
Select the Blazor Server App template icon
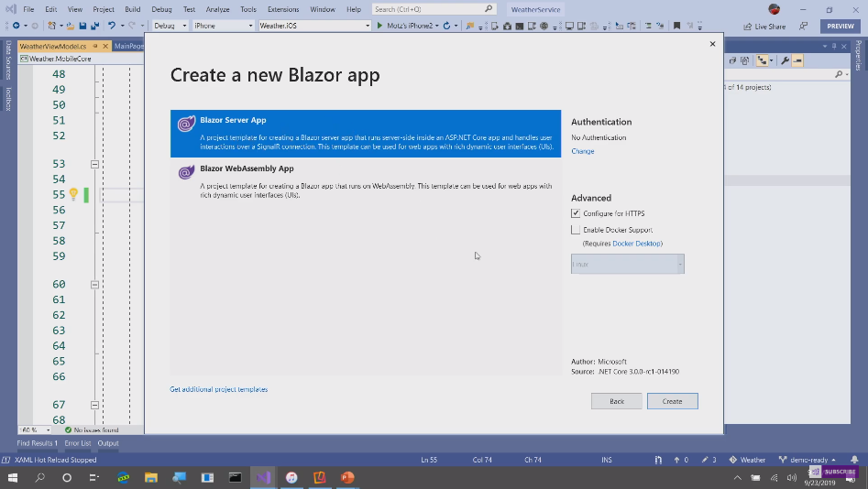point(185,125)
